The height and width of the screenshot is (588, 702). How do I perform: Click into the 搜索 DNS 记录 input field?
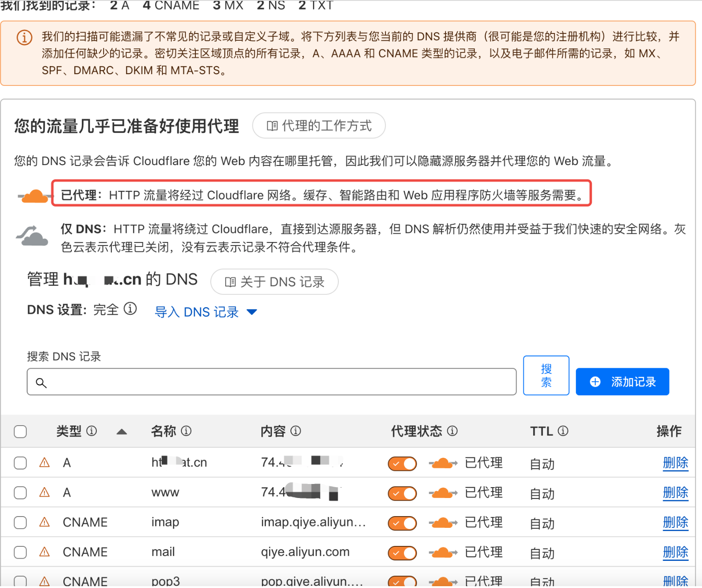coord(271,382)
